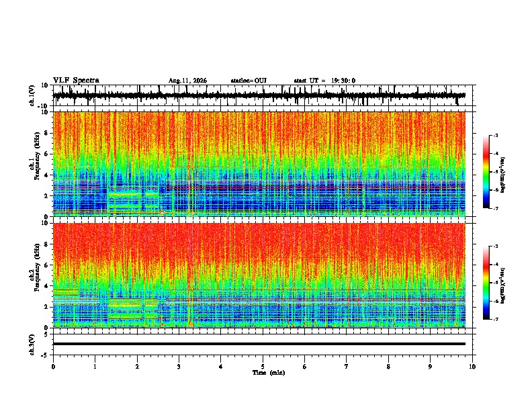The width and height of the screenshot is (532, 411).
Task: Click the time axis tick label '5'
Action: [x=263, y=367]
